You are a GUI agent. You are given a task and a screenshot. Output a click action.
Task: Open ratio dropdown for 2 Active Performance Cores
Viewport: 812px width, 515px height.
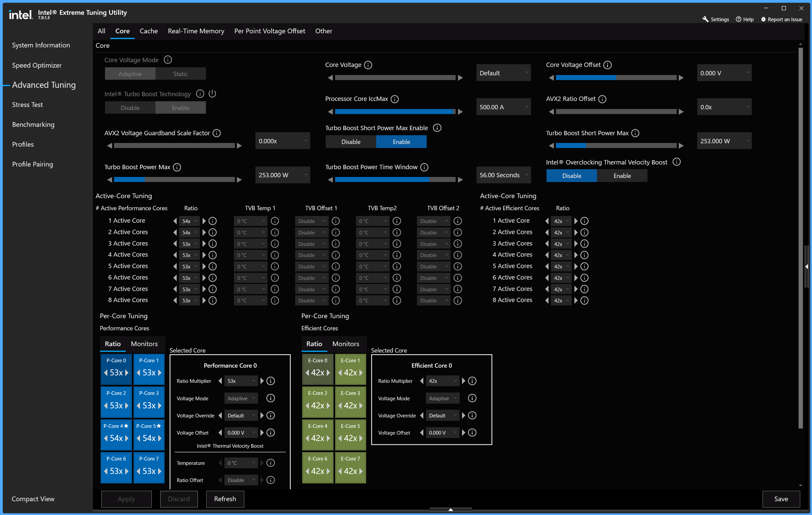189,232
